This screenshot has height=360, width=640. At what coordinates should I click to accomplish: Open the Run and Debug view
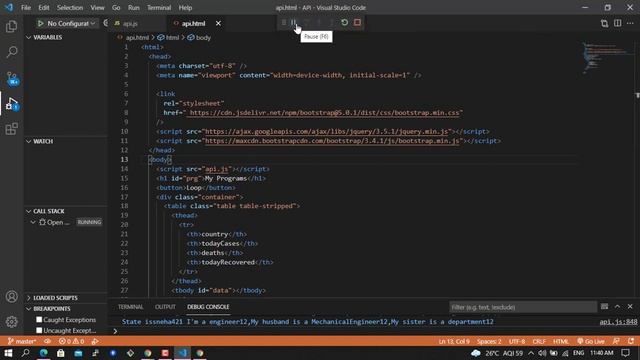coord(12,104)
